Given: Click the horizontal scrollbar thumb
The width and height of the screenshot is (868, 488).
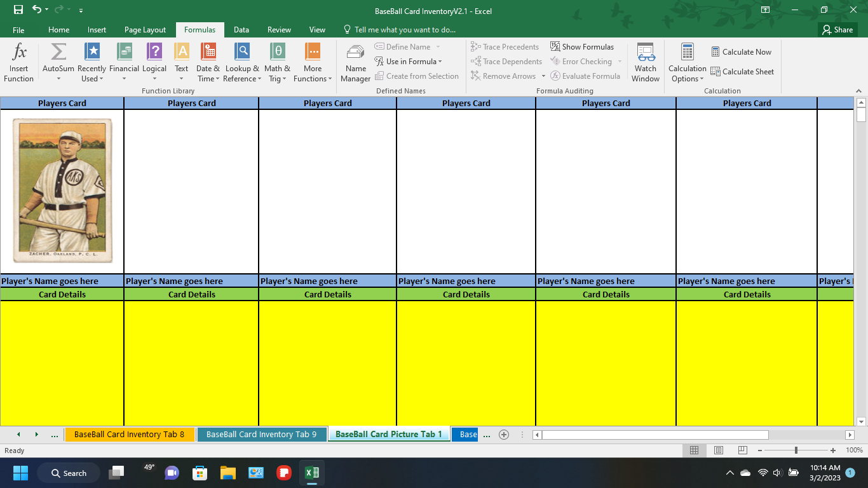Looking at the screenshot, I should (655, 435).
